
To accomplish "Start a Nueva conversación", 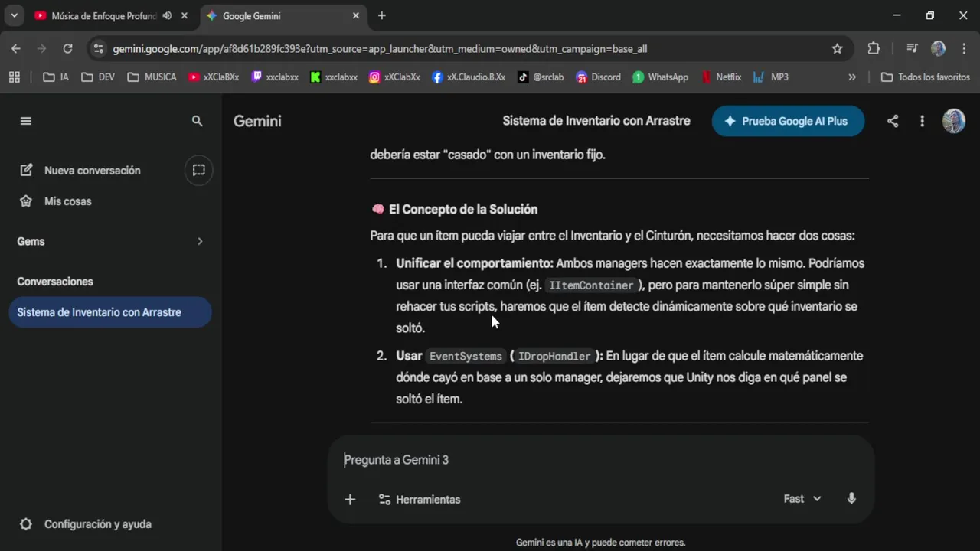I will click(x=92, y=170).
